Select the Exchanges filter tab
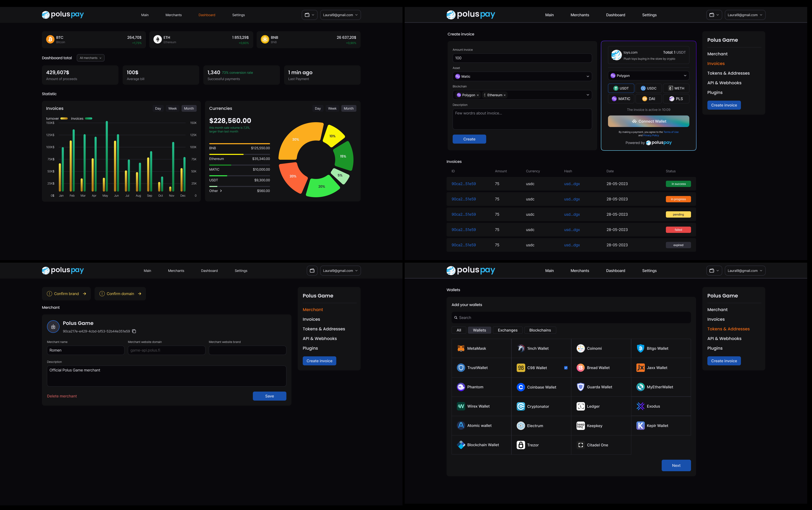Viewport: 812px width, 510px height. pyautogui.click(x=507, y=330)
